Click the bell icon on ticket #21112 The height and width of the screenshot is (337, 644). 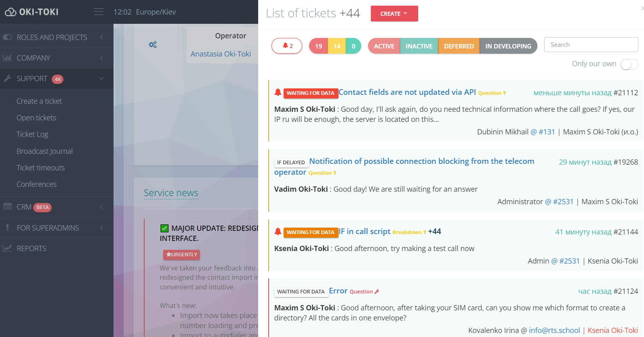278,92
